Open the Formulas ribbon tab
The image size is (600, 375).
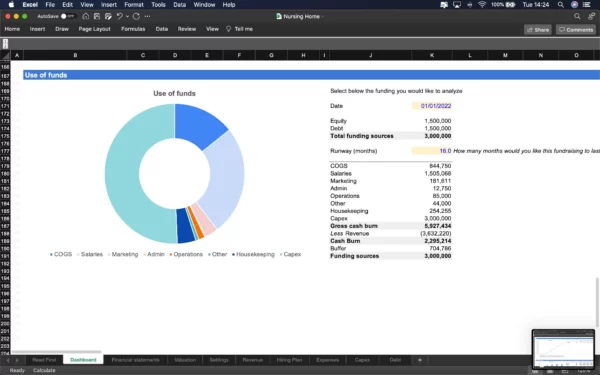coord(133,29)
